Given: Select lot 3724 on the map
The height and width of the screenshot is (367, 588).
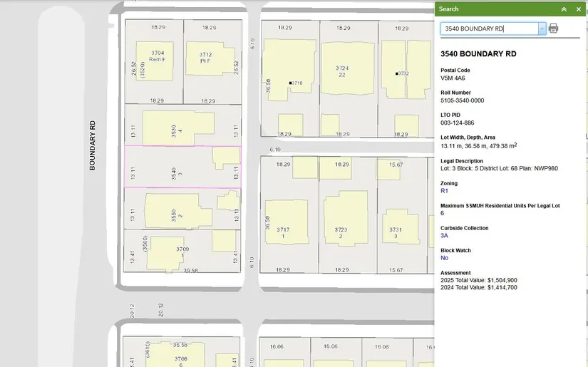Looking at the screenshot, I should pyautogui.click(x=343, y=71).
